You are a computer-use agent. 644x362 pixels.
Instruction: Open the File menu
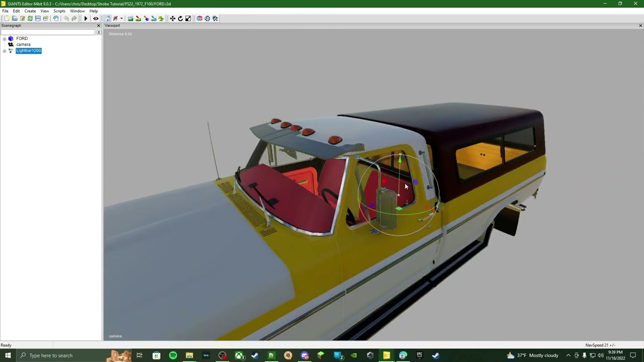[5, 11]
